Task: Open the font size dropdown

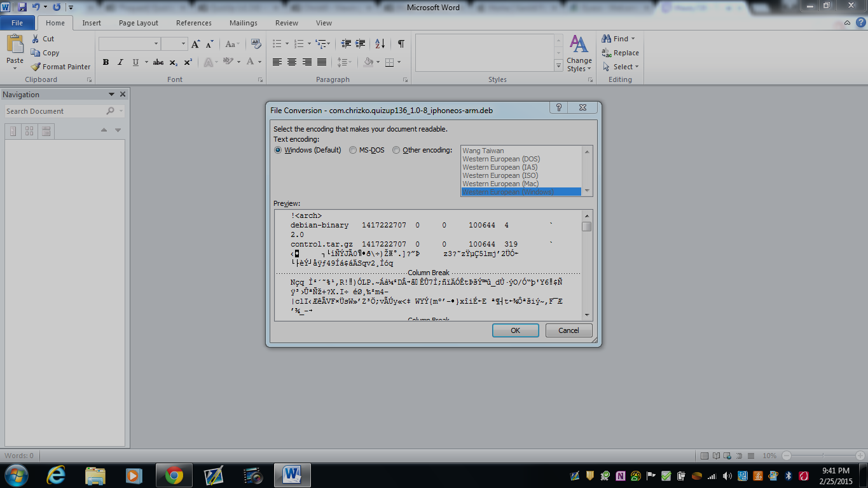Action: (184, 44)
